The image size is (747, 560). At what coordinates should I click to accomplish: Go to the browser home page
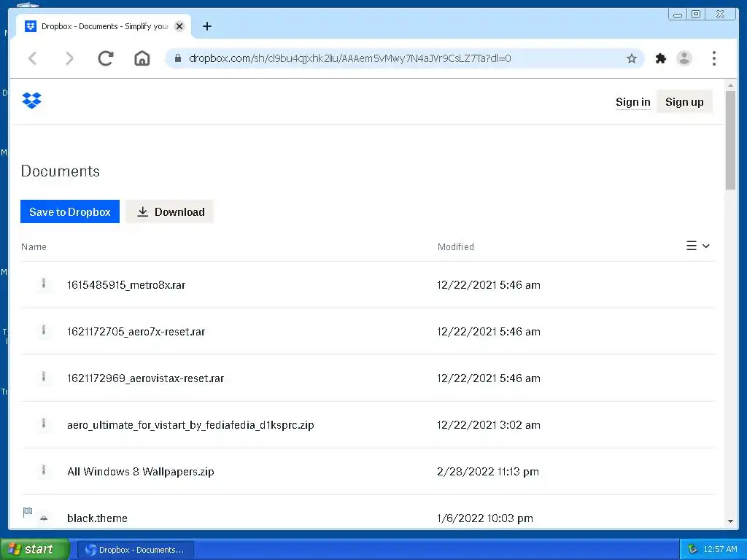(x=142, y=58)
